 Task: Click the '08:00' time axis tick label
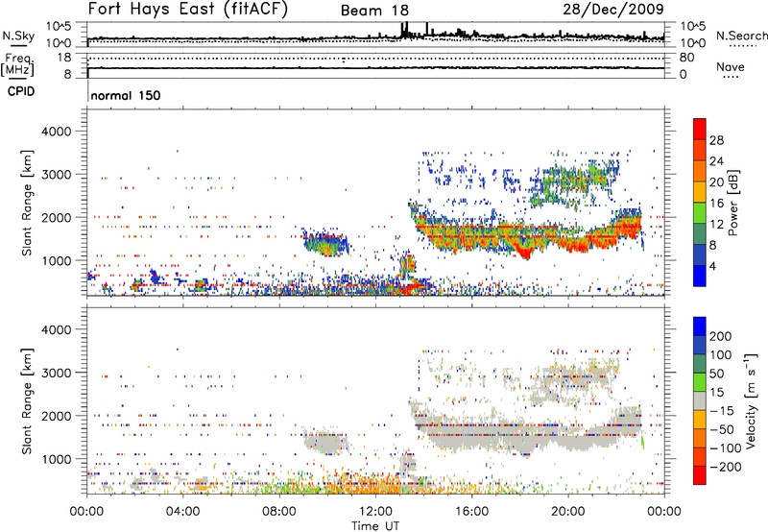279,512
